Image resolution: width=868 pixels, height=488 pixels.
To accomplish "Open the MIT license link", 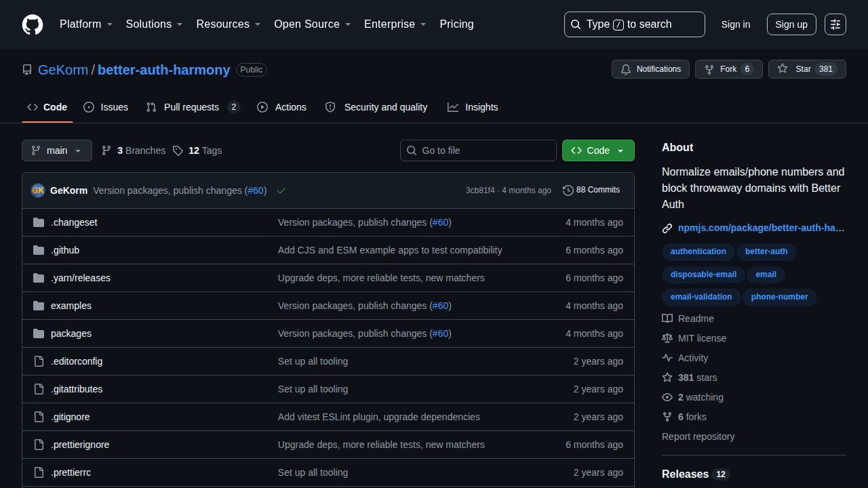I will [694, 338].
